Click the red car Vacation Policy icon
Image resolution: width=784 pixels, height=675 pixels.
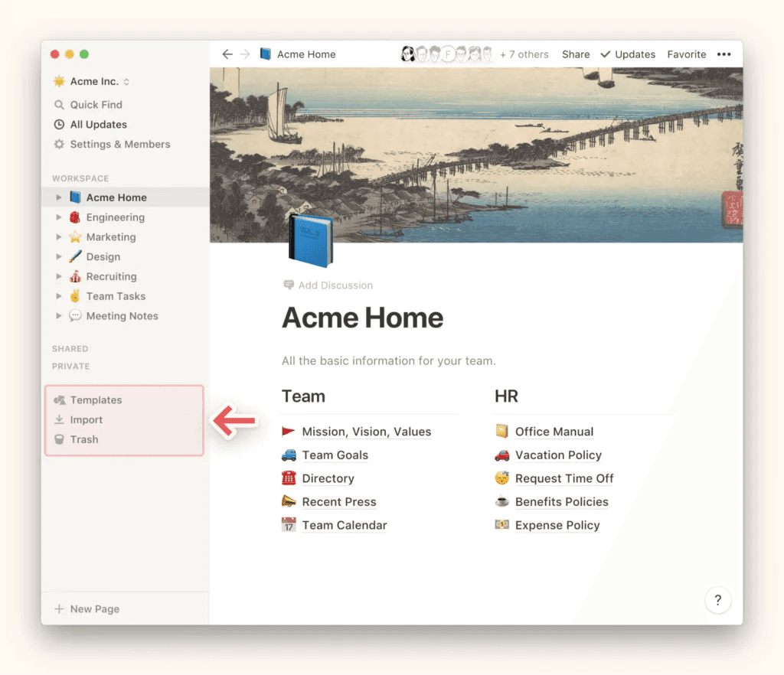(502, 455)
